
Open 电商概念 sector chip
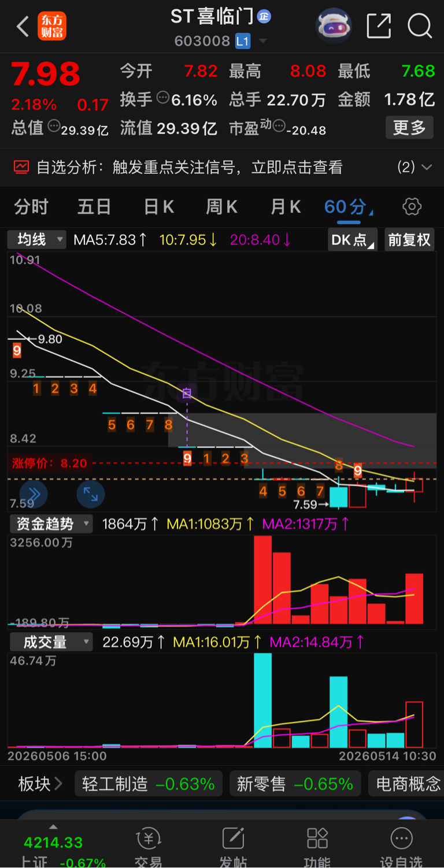click(406, 784)
